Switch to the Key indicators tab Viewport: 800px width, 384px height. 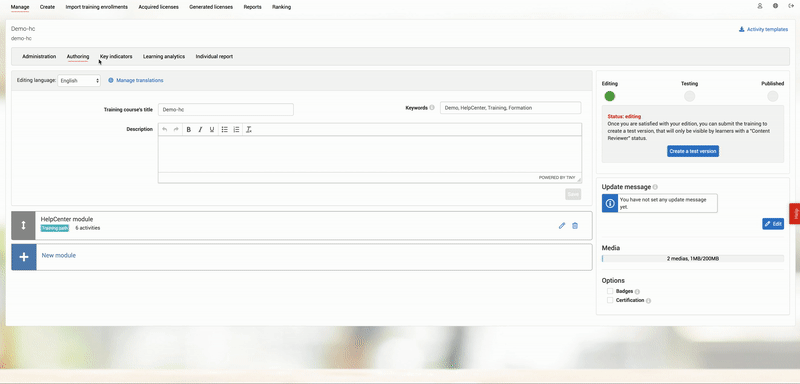tap(116, 57)
